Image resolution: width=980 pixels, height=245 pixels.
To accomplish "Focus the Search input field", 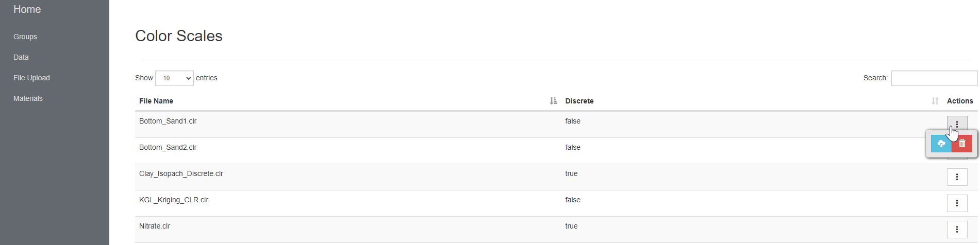I will (934, 78).
